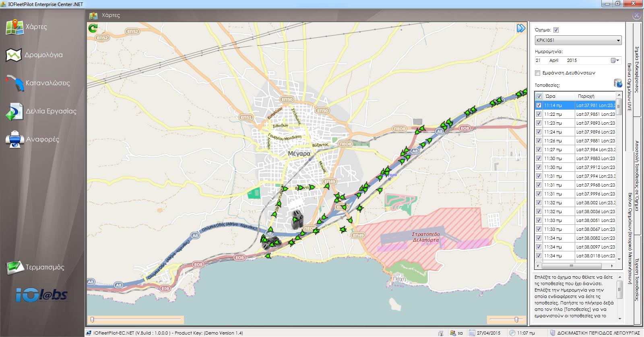Uncheck the 11:26 πμ row checkbox
Screen dimensions: 644x337
[x=539, y=141]
